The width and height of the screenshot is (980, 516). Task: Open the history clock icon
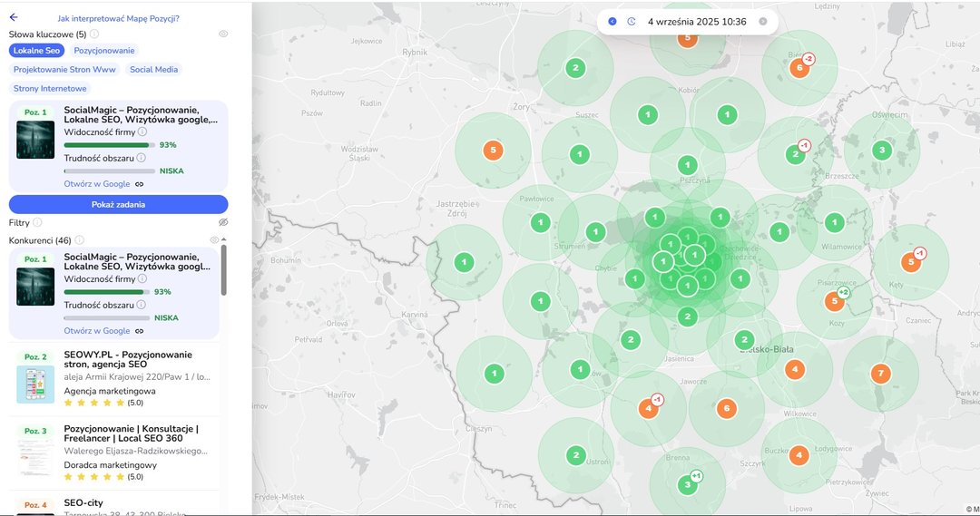click(x=632, y=21)
